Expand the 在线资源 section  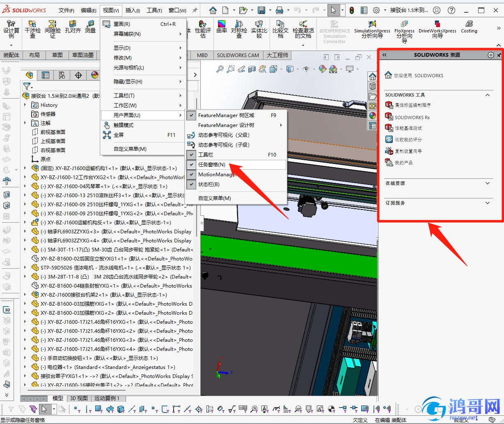[488, 183]
